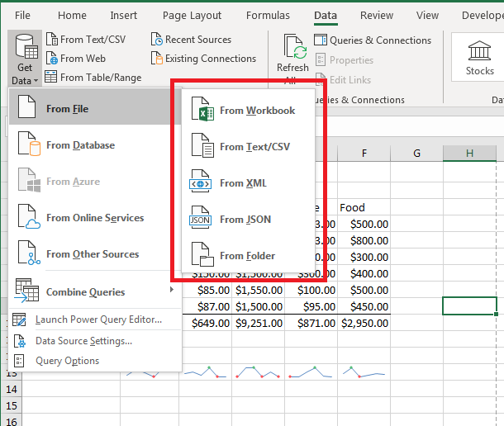Click the $800.00 cell

point(364,240)
